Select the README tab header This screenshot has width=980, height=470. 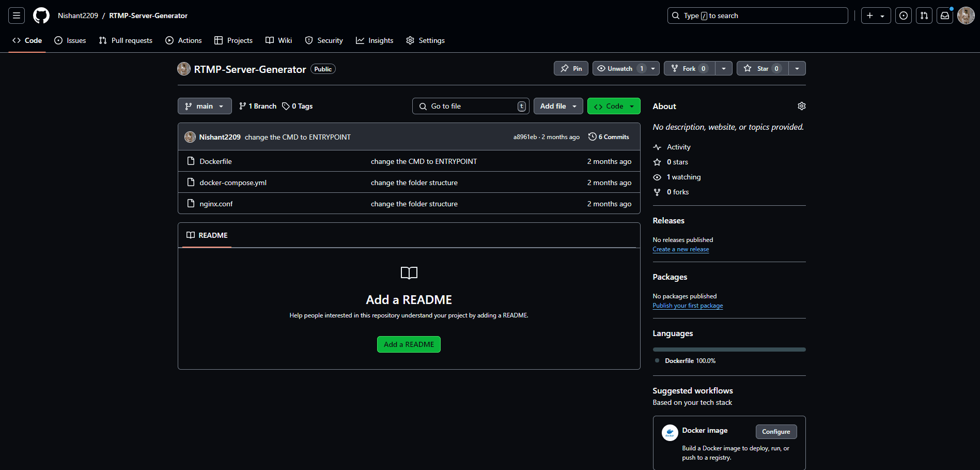pos(207,235)
